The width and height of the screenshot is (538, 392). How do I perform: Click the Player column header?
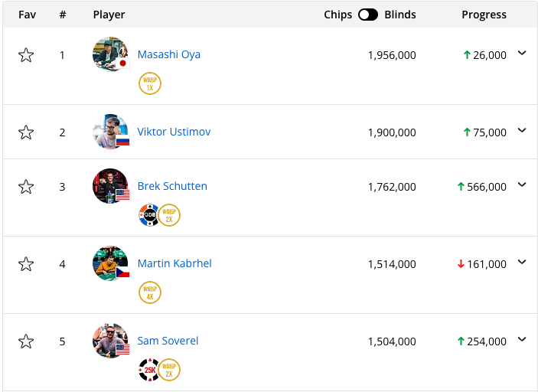[x=109, y=15]
